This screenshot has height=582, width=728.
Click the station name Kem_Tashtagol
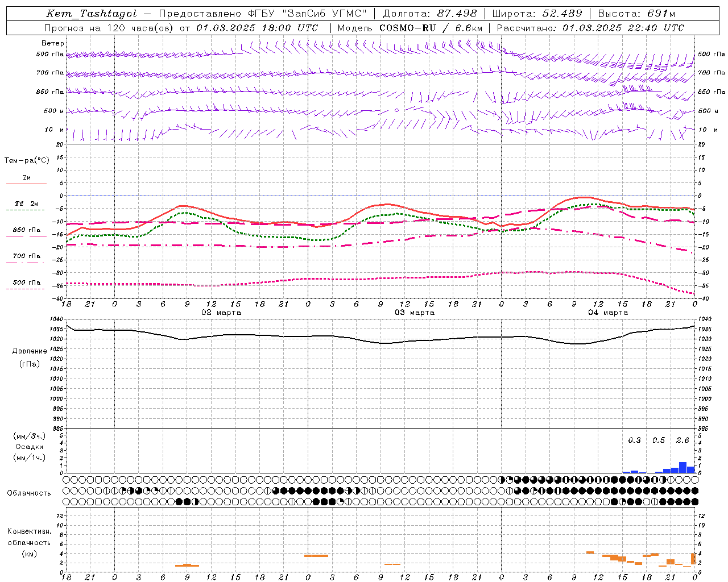92,14
